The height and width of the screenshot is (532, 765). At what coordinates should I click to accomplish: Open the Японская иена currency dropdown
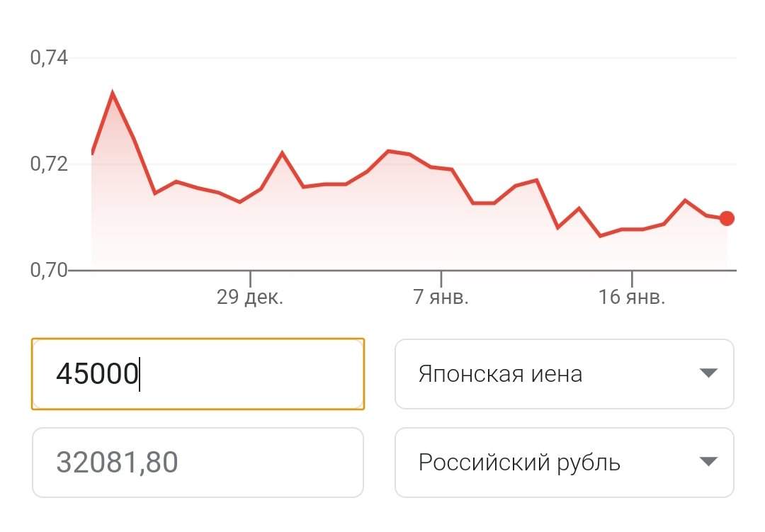coord(564,373)
